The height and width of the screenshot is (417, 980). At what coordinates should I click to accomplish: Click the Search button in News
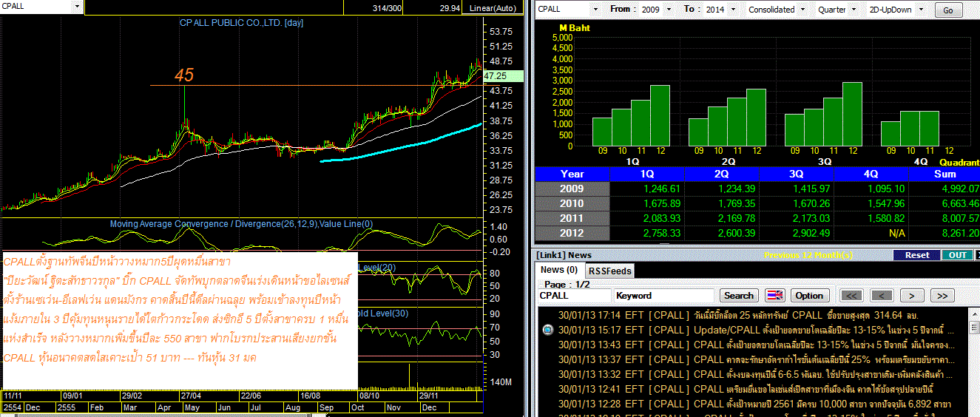(739, 295)
